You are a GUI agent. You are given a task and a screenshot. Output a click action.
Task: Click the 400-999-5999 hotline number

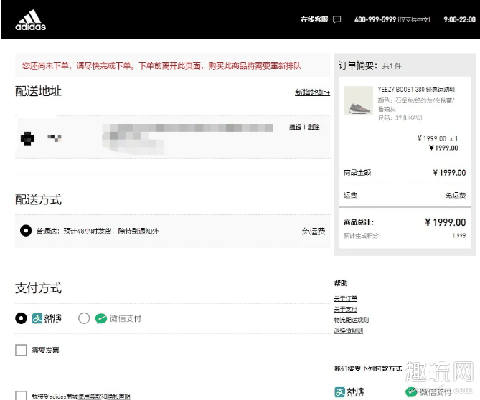point(375,19)
